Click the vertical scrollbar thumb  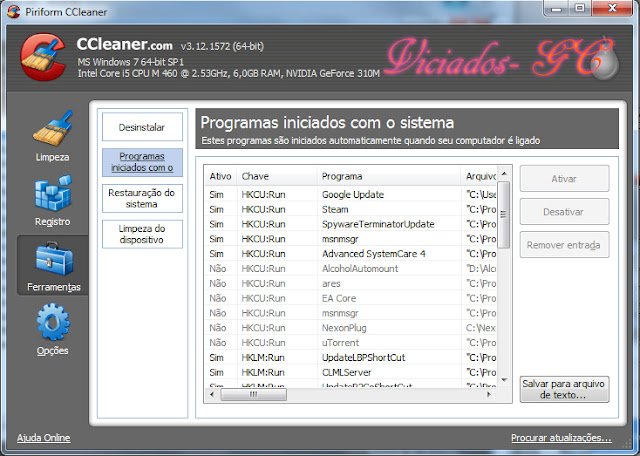click(x=504, y=214)
